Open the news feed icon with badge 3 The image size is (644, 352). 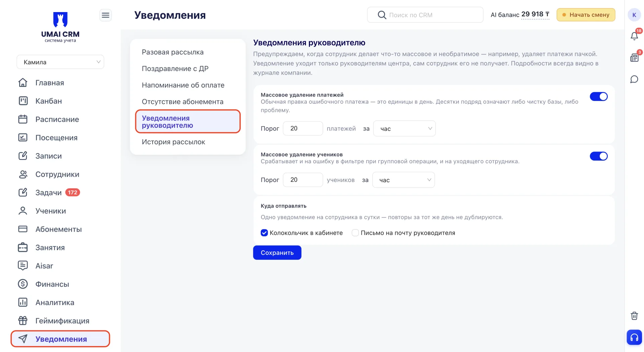634,58
